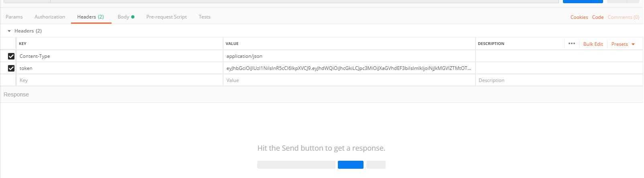The height and width of the screenshot is (178, 644).
Task: Collapse the Headers (2) section arrow
Action: tap(9, 31)
